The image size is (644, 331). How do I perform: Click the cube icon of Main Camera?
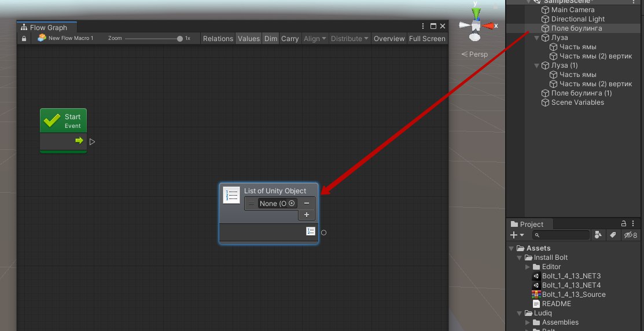pyautogui.click(x=545, y=10)
